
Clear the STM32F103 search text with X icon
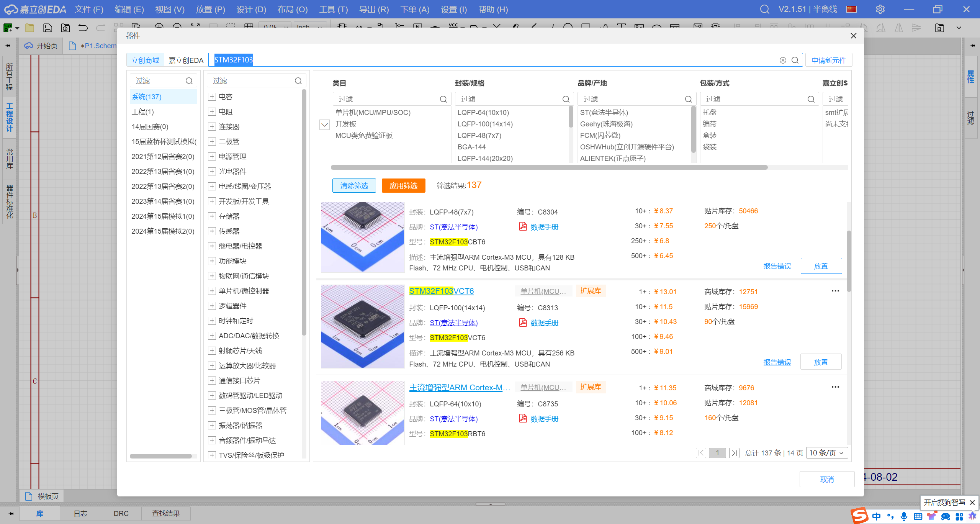pyautogui.click(x=783, y=60)
